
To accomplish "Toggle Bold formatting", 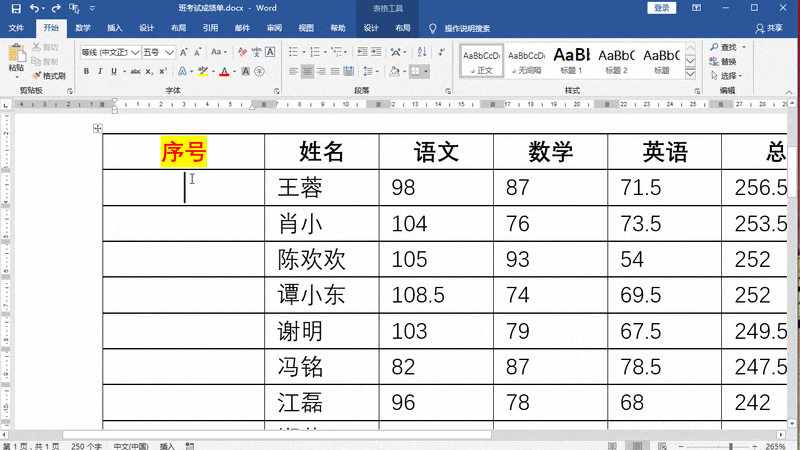I will (86, 71).
